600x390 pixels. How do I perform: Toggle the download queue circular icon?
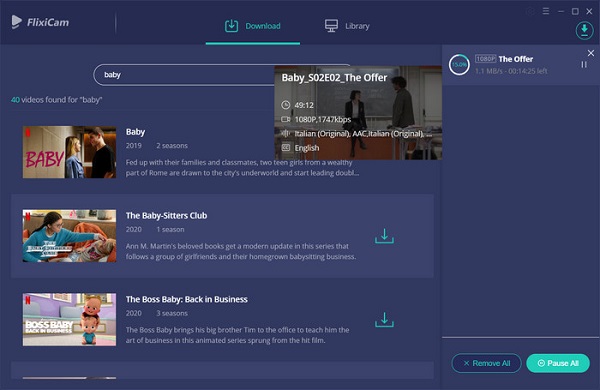[584, 30]
